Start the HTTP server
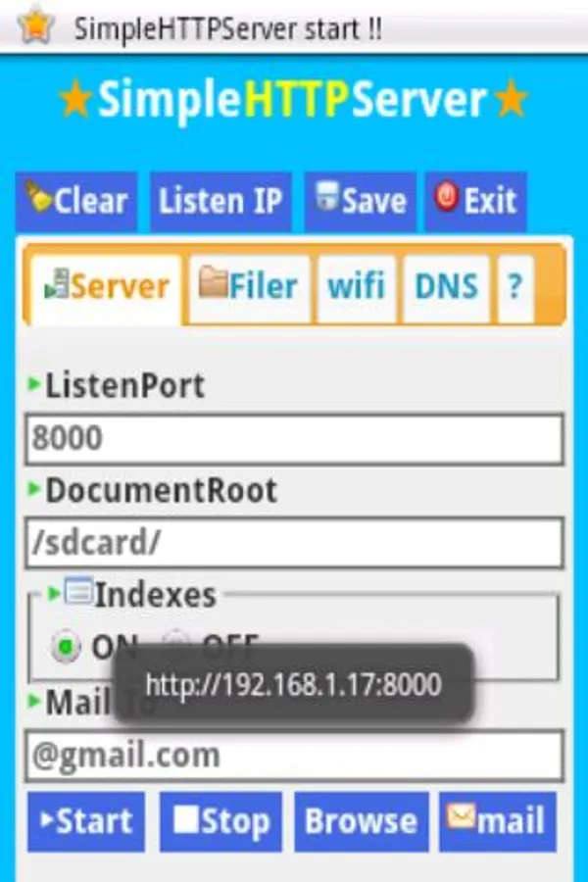 [86, 822]
